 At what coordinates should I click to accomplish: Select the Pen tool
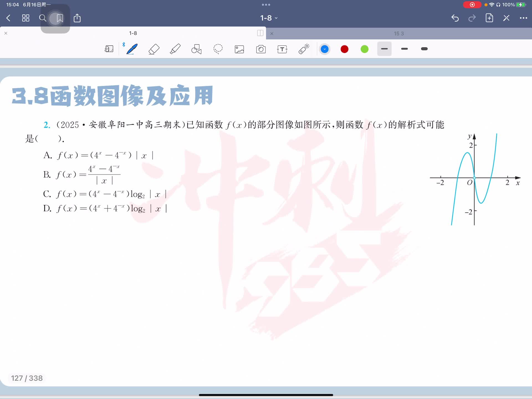[x=132, y=49]
